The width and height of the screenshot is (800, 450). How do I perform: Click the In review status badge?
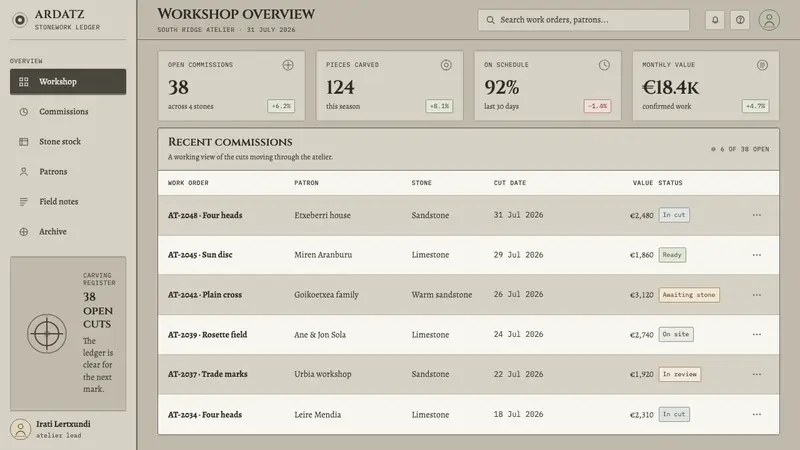680,374
